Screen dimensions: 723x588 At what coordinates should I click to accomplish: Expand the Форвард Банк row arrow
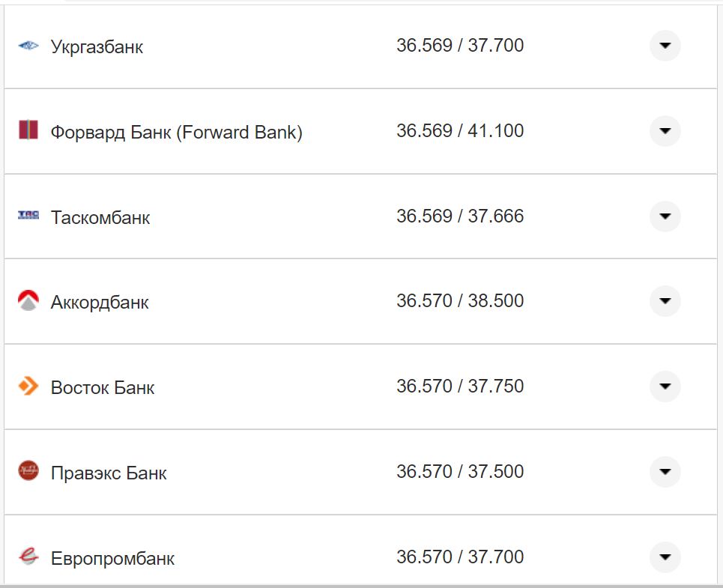click(x=665, y=131)
